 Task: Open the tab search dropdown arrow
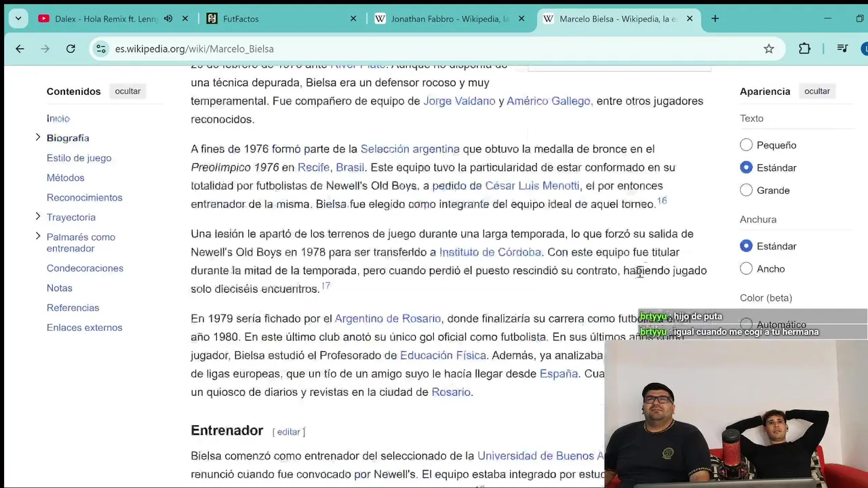18,19
